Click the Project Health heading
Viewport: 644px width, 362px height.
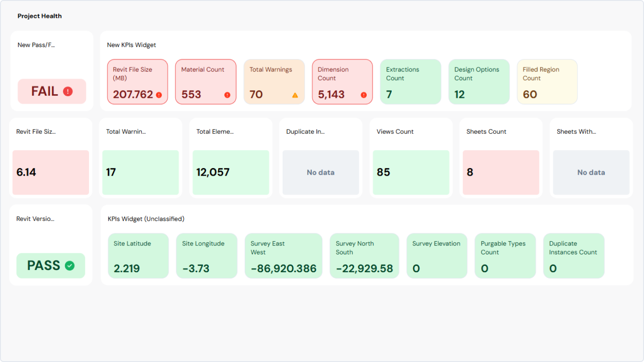[40, 16]
